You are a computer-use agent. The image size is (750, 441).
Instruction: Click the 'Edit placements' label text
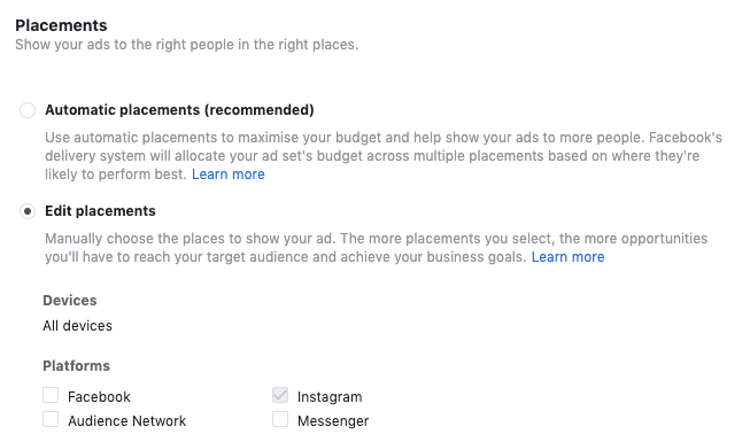click(100, 211)
